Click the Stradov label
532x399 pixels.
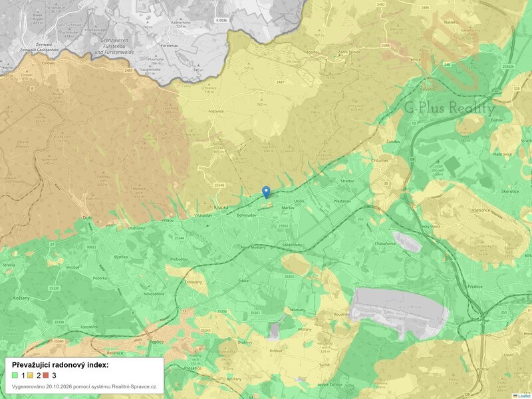pos(347,181)
